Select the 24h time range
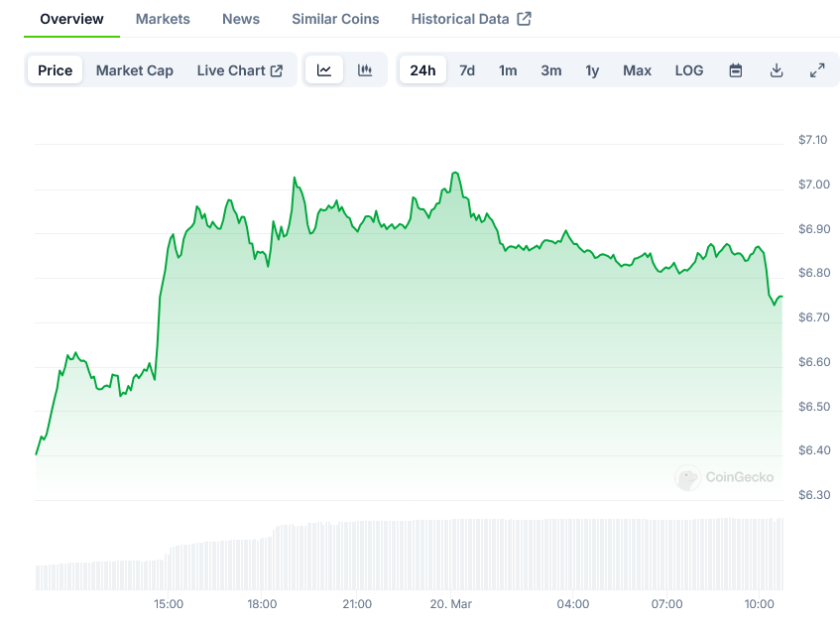Screen dimensions: 840x625 (422, 70)
